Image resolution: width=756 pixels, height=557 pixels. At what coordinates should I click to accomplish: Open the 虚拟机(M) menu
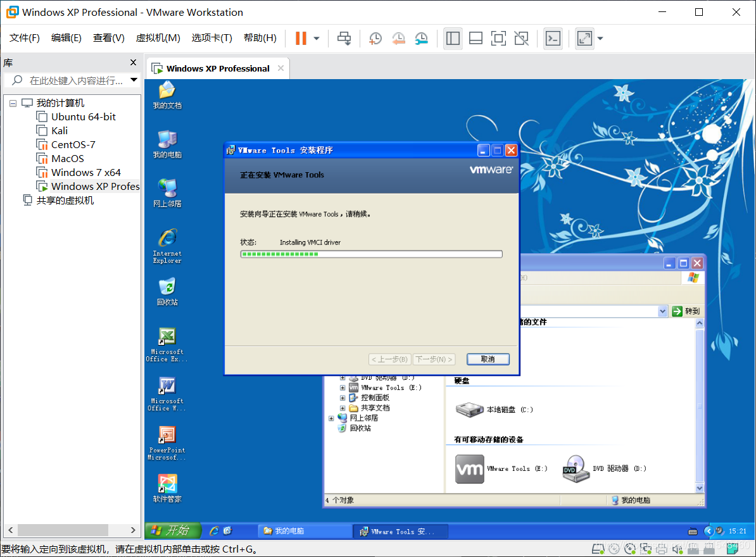pyautogui.click(x=158, y=37)
